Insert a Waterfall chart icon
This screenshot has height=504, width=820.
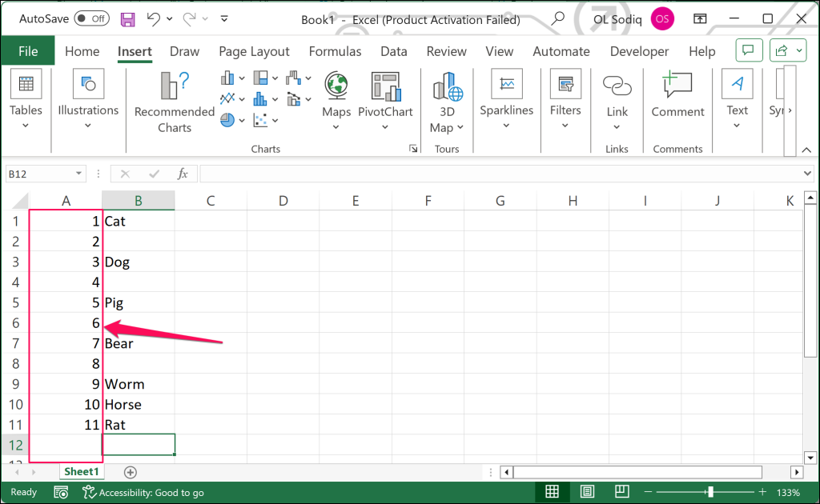coord(293,78)
